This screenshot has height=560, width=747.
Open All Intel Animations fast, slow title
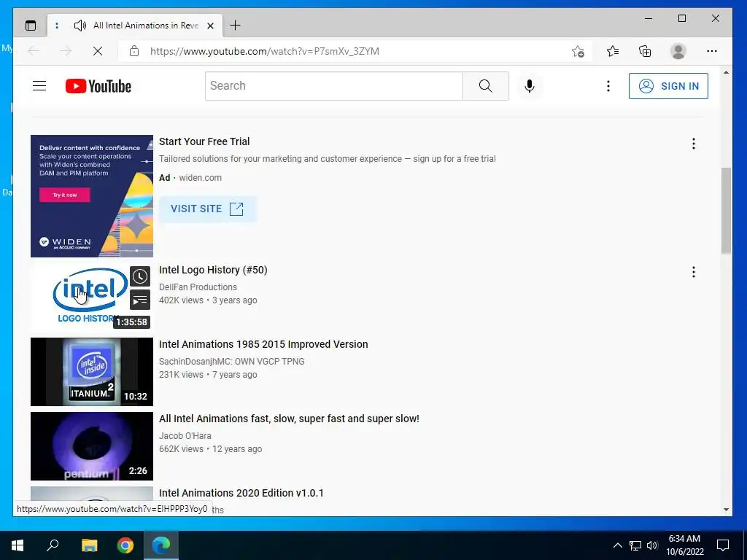click(289, 419)
